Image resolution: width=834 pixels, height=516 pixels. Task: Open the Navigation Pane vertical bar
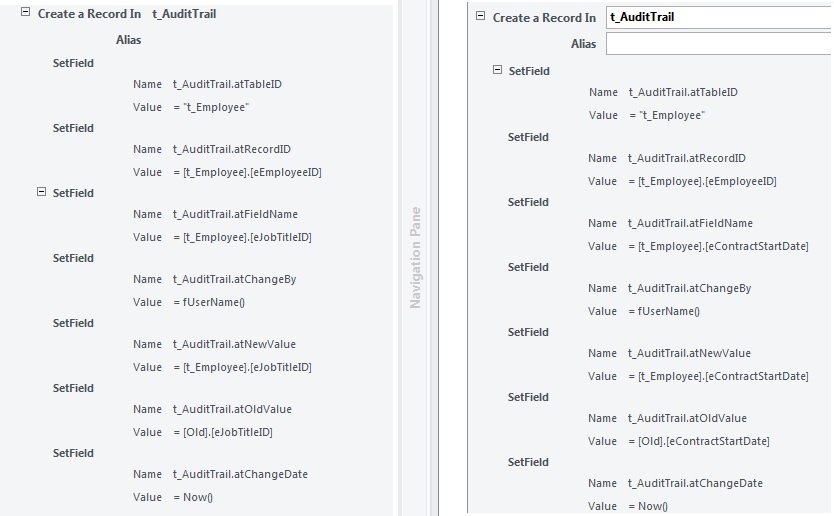(x=416, y=258)
